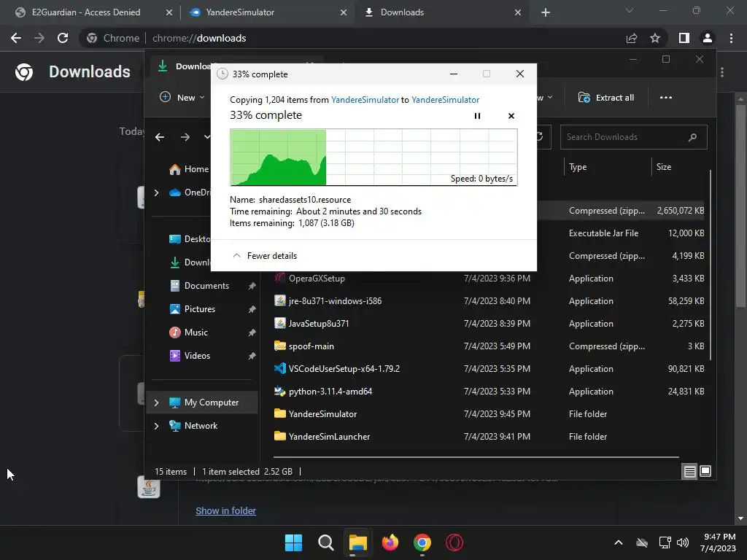Open Chrome three-dot menu

pos(731,38)
